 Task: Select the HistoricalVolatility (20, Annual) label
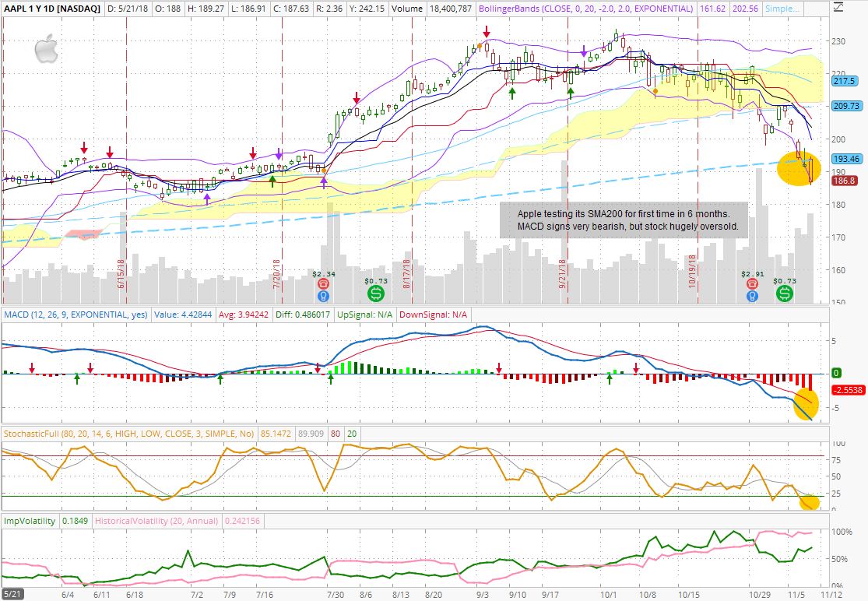click(x=156, y=521)
